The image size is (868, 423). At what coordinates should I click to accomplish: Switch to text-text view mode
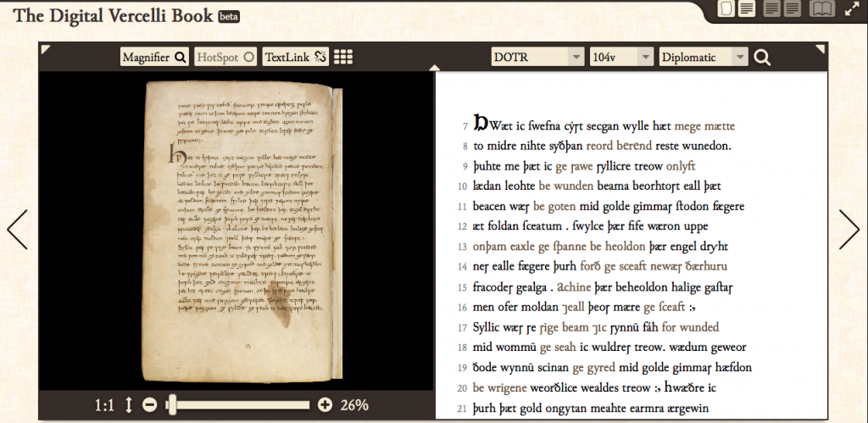click(x=782, y=8)
